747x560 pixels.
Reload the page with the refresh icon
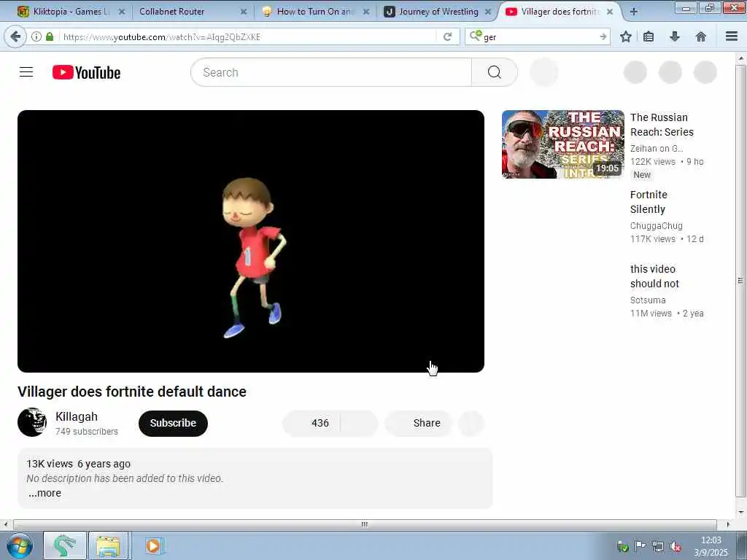click(x=447, y=36)
